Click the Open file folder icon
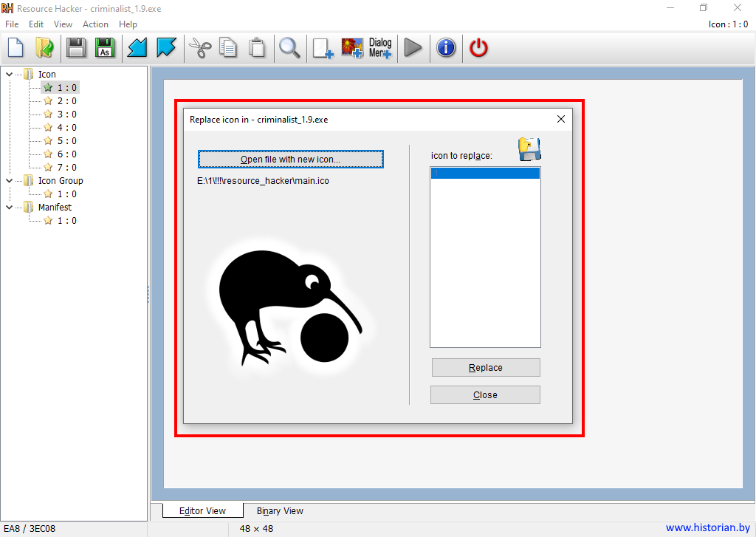 44,49
